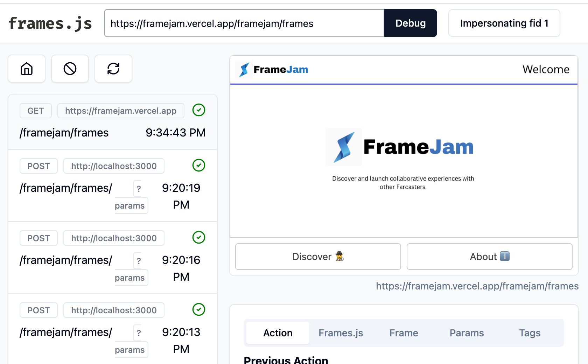
Task: Open the framejam.vercel.app frames link below frame
Action: point(477,286)
